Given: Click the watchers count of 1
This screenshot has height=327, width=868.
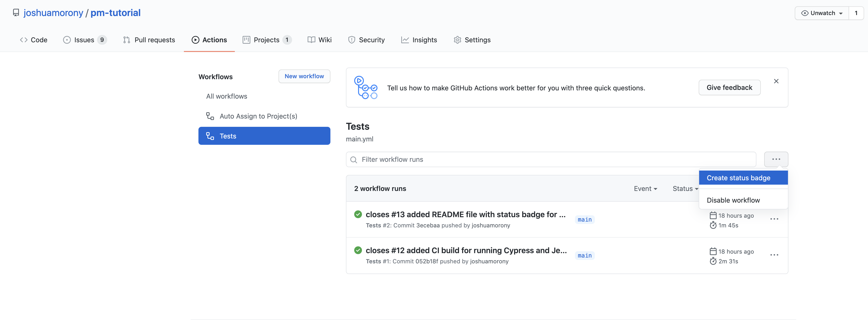Looking at the screenshot, I should click(856, 13).
